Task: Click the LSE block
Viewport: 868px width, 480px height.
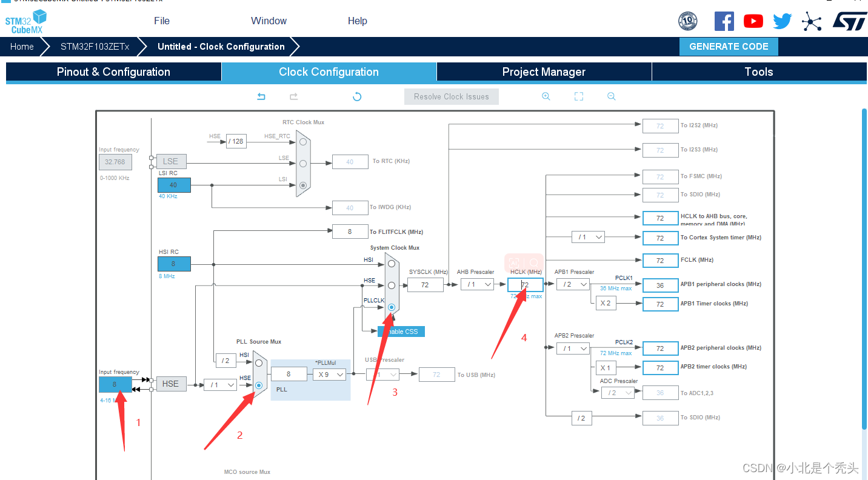Action: (171, 161)
